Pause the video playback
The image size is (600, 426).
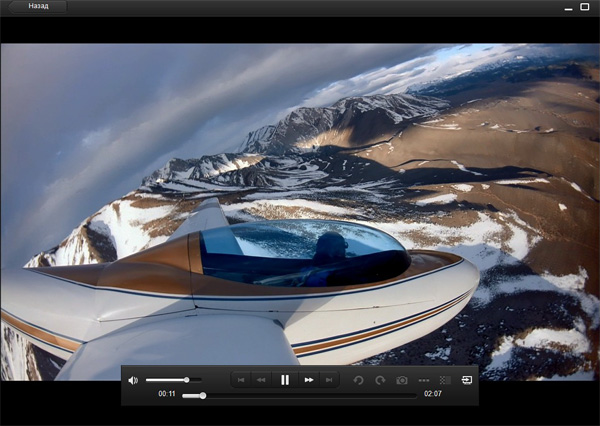coord(285,380)
